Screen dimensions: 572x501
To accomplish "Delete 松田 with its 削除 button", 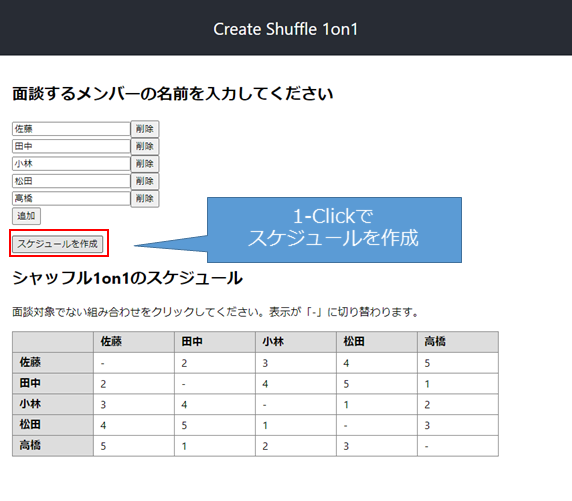I will click(145, 181).
